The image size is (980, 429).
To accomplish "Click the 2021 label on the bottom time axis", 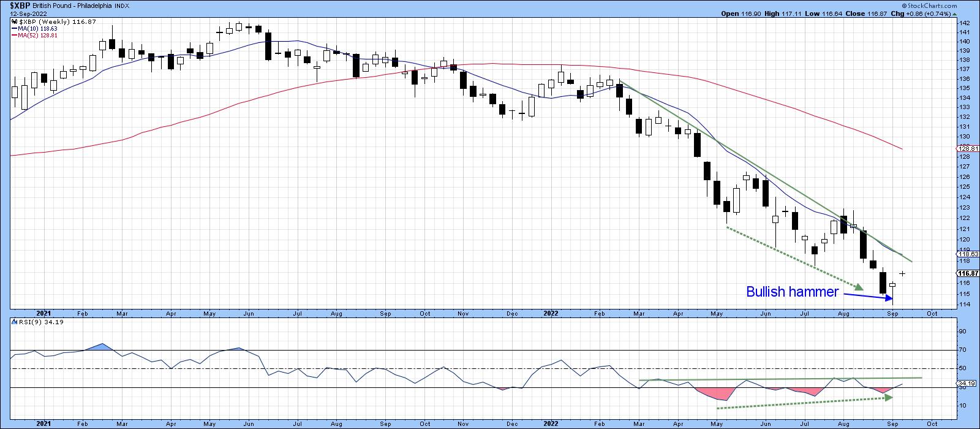I will coord(44,423).
